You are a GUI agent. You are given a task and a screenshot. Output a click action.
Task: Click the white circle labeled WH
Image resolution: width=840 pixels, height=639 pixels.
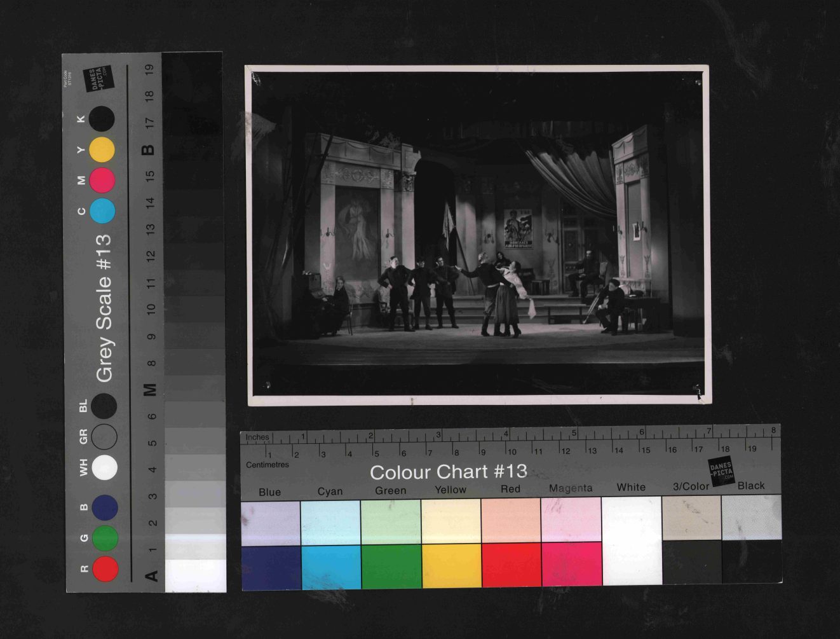click(x=105, y=467)
